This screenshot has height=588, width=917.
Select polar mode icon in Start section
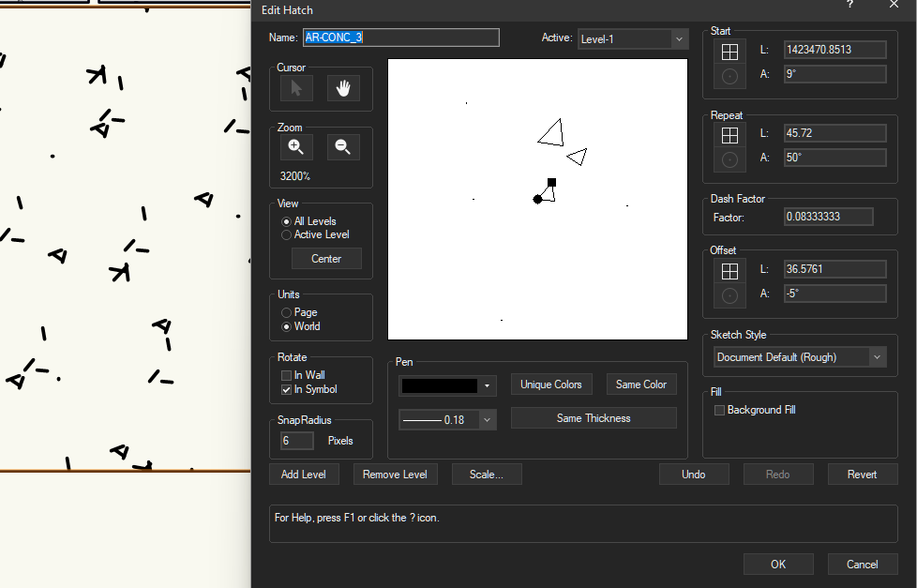click(x=729, y=76)
